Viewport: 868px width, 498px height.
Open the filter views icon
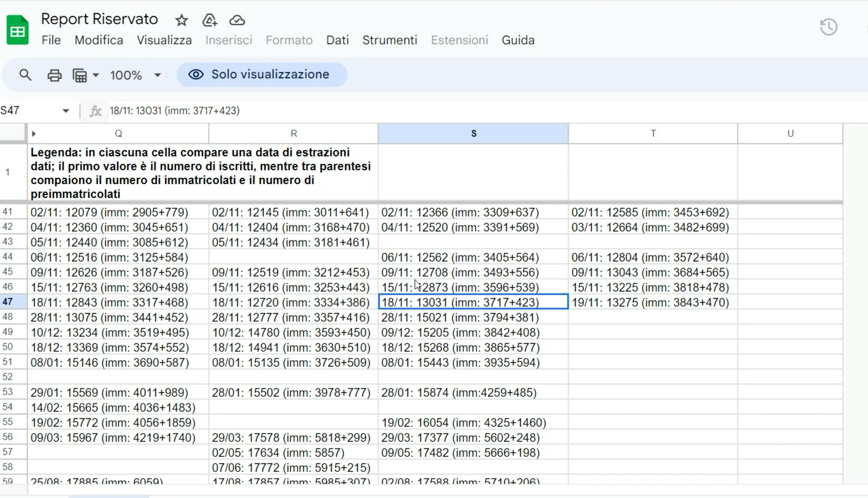[80, 75]
